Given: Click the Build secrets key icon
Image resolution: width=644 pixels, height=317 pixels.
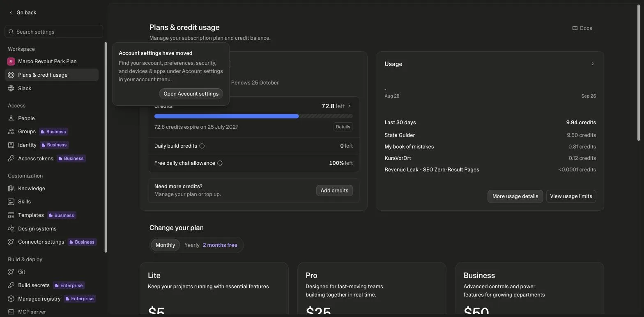Looking at the screenshot, I should [x=11, y=285].
